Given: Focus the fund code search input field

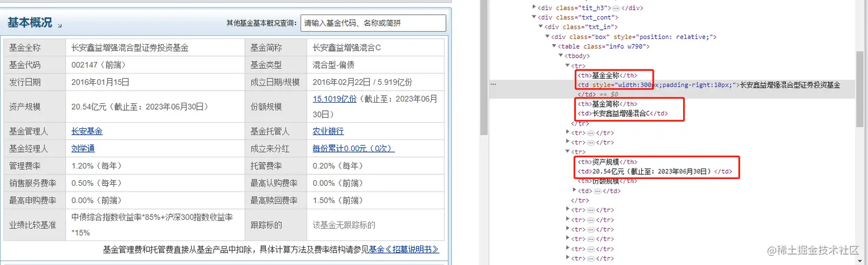Looking at the screenshot, I should coord(373,24).
